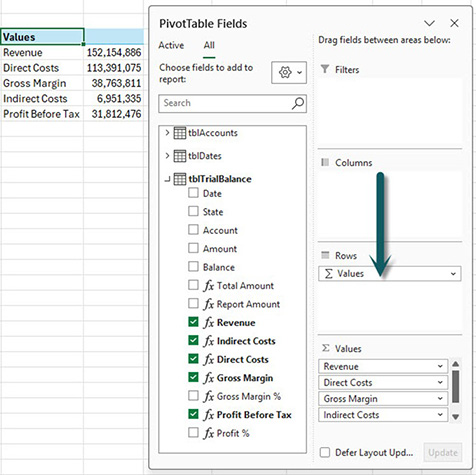Click the search magnifier icon
The height and width of the screenshot is (475, 476).
click(x=298, y=103)
